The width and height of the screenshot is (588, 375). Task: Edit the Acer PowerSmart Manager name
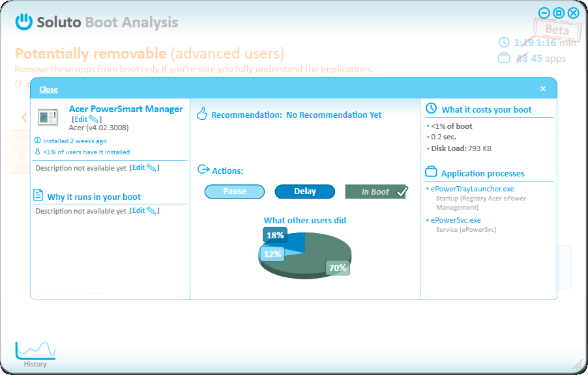(x=81, y=119)
